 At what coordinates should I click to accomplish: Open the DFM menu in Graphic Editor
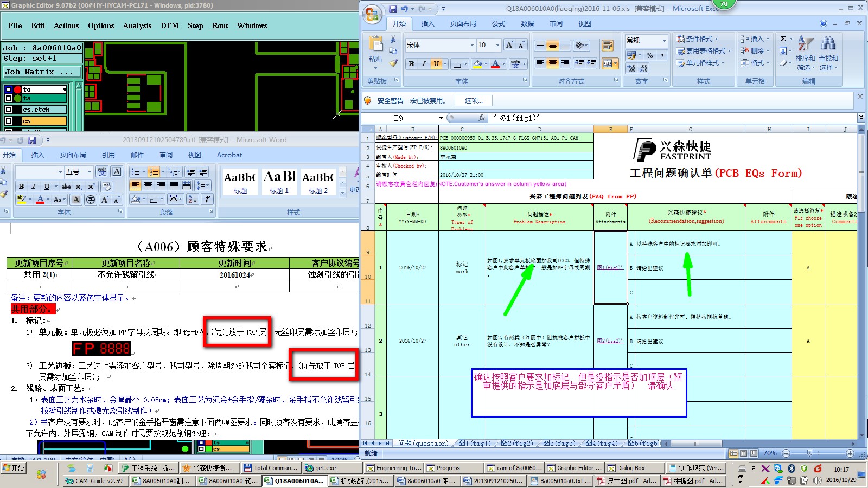click(170, 25)
